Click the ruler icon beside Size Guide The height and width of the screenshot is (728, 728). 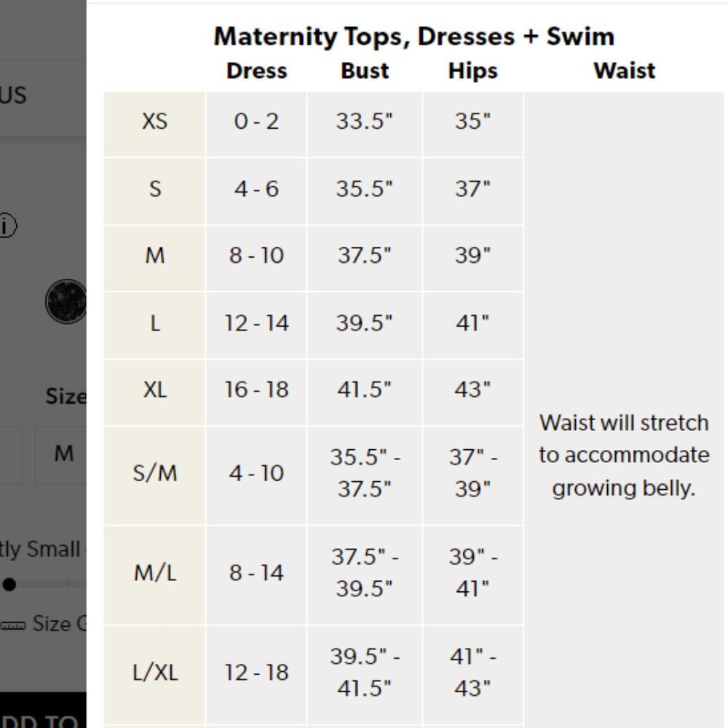click(x=13, y=625)
